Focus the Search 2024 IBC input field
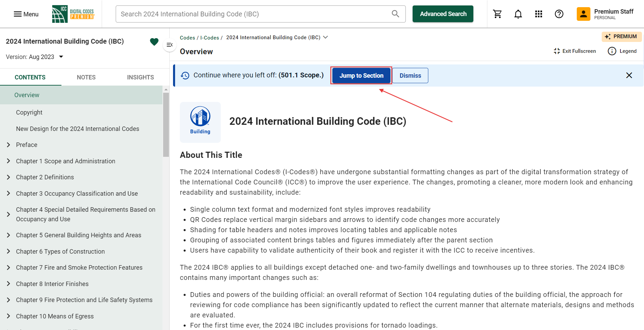 pos(253,14)
